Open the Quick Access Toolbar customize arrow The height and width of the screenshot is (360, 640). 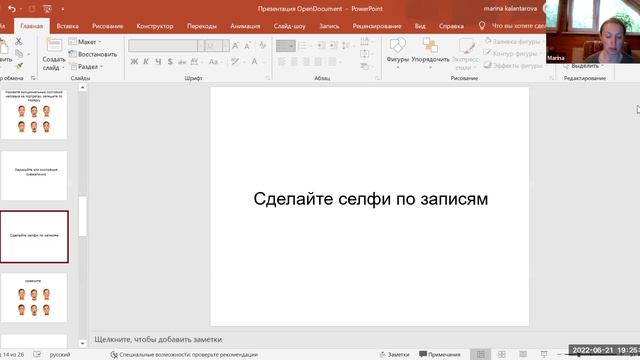click(x=62, y=9)
